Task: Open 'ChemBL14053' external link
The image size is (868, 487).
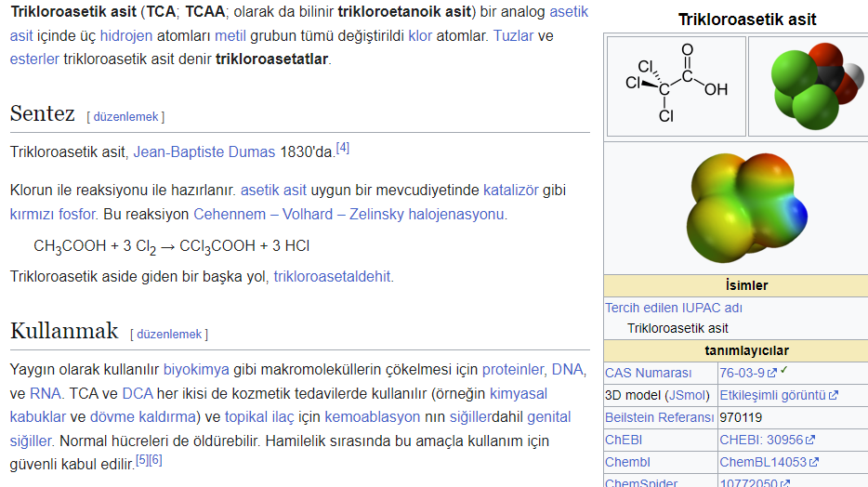Action: coord(763,462)
